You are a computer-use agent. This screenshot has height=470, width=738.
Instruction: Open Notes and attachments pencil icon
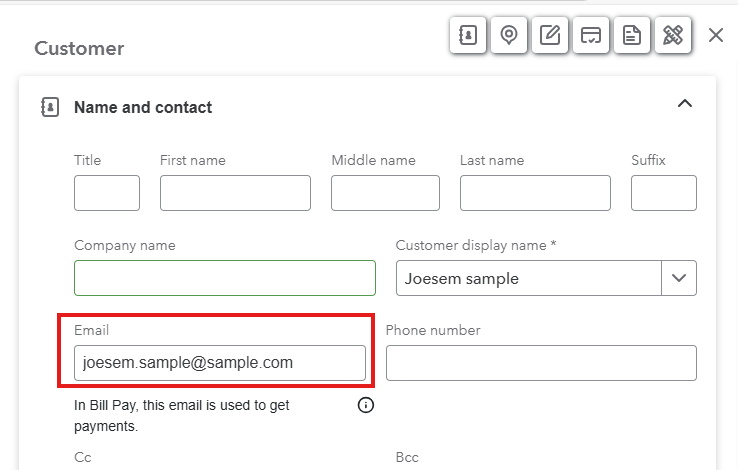click(550, 35)
